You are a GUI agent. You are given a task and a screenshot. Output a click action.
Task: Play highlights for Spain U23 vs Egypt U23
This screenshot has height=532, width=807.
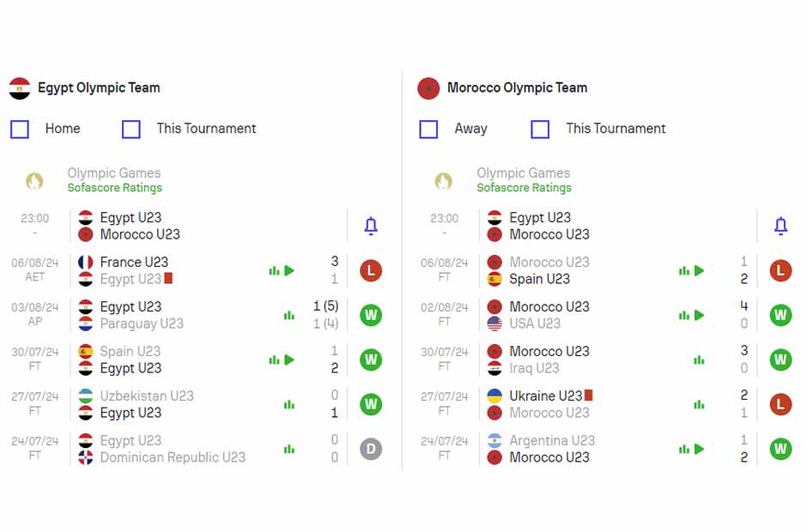pyautogui.click(x=289, y=360)
